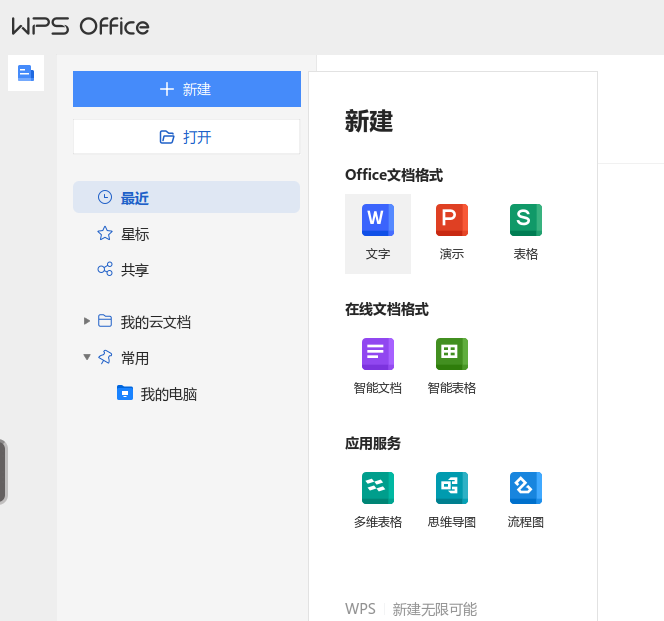Select the 常用 pinned section
The height and width of the screenshot is (621, 664).
[x=135, y=358]
